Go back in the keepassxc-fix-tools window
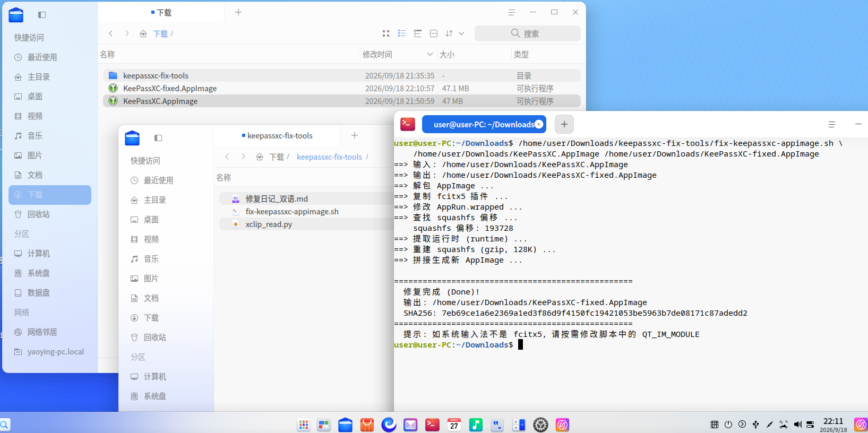The width and height of the screenshot is (868, 433). click(227, 157)
